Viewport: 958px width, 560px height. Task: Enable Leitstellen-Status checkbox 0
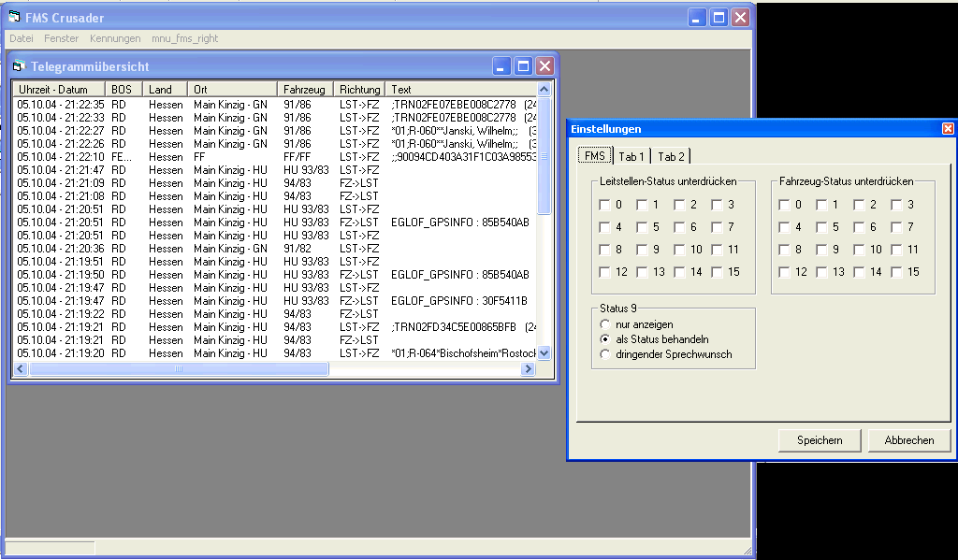click(604, 205)
